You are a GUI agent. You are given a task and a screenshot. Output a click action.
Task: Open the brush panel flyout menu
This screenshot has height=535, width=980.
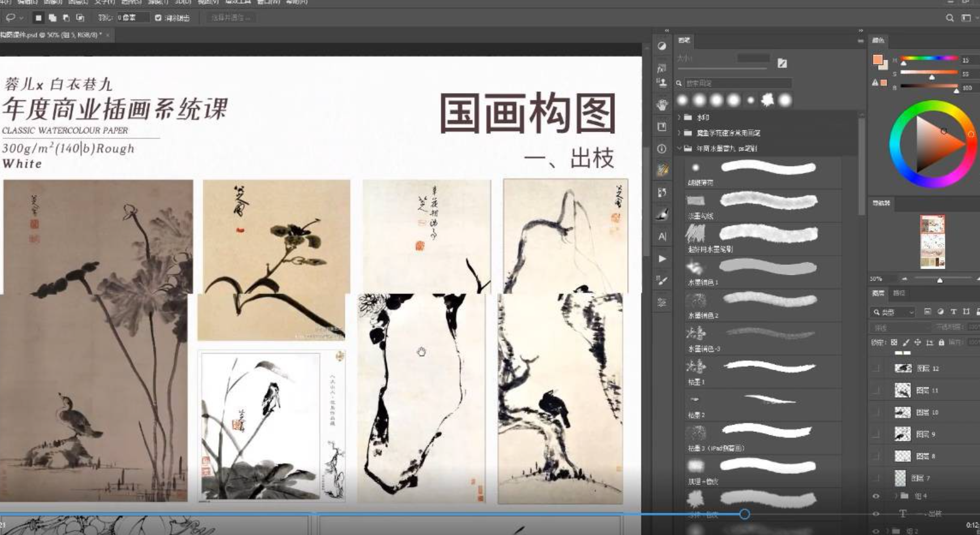pyautogui.click(x=860, y=41)
